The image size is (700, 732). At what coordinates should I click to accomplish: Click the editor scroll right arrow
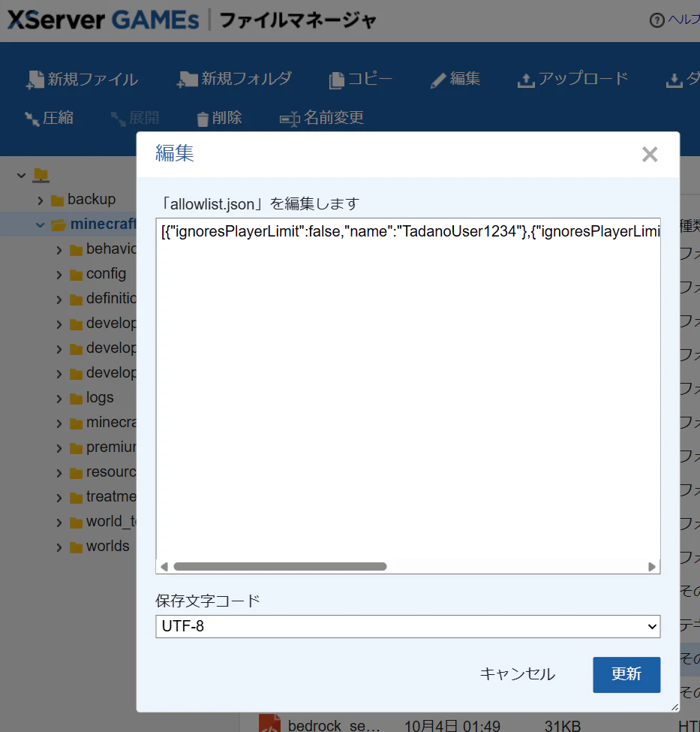[x=652, y=567]
